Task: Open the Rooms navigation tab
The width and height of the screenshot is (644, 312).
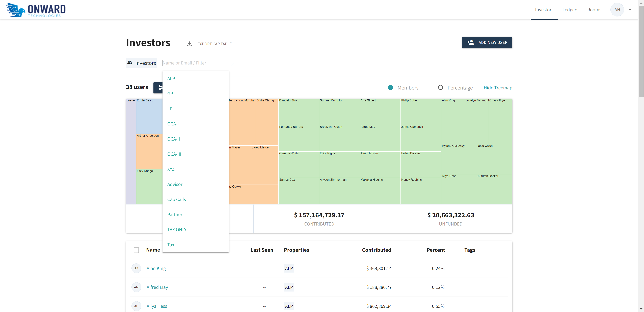Action: (x=594, y=10)
